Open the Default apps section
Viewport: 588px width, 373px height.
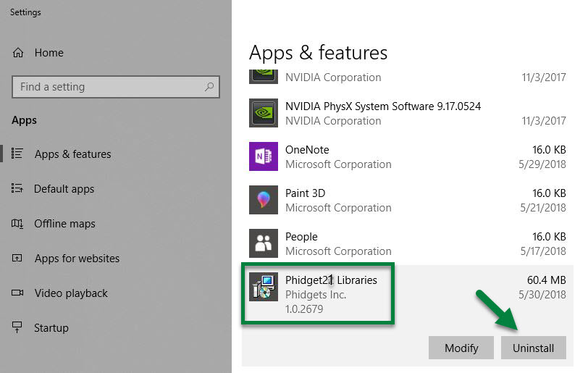click(x=64, y=189)
